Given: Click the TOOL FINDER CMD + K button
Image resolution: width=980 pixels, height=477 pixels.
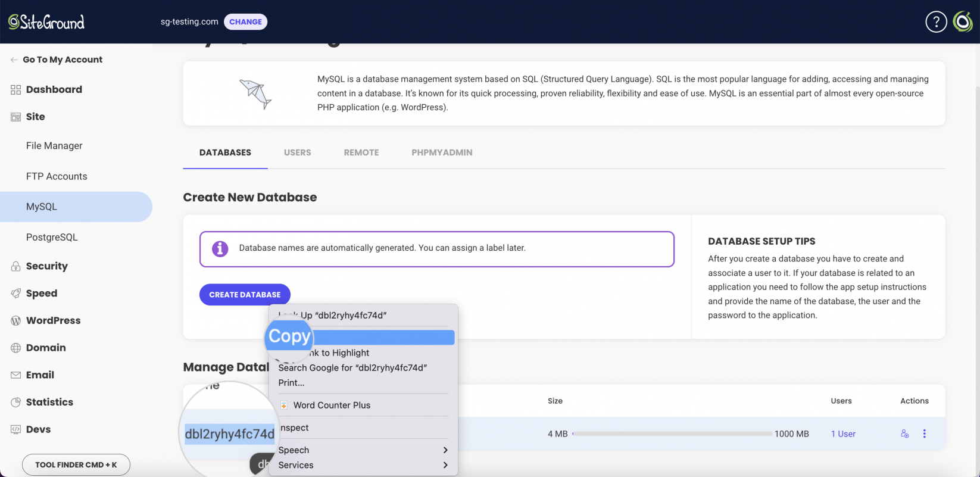Looking at the screenshot, I should [76, 465].
